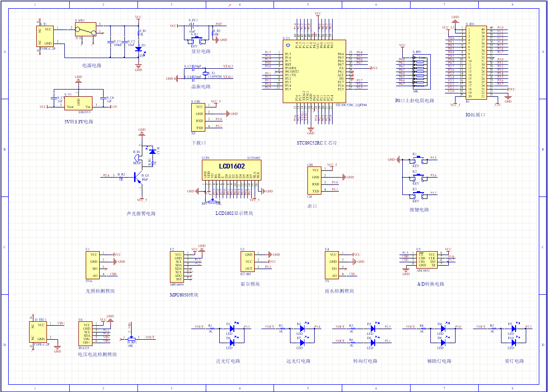Viewport: 548px width, 392px height.
Task: Select the U1 5516 light sensor module
Action: coord(92,265)
